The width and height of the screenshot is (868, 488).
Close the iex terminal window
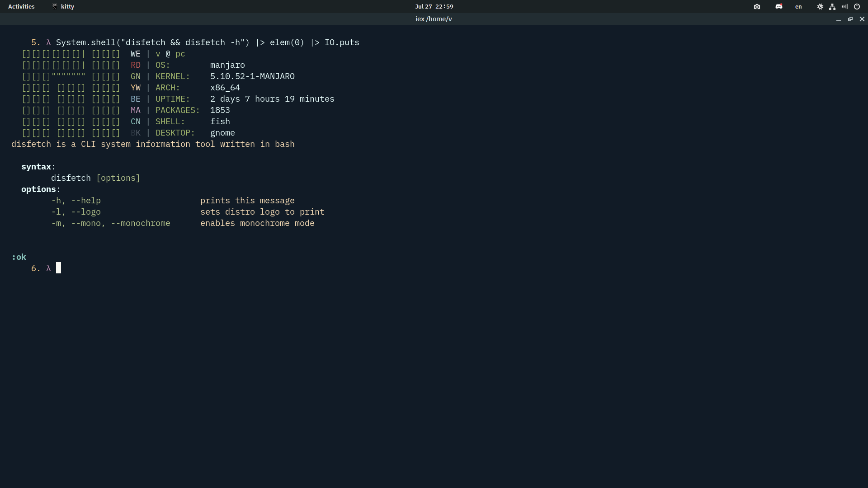(862, 19)
